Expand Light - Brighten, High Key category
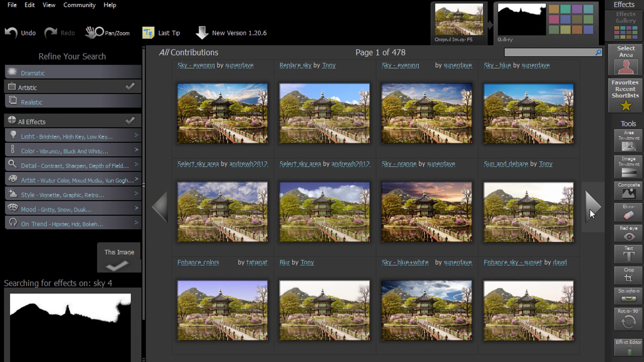 point(136,135)
